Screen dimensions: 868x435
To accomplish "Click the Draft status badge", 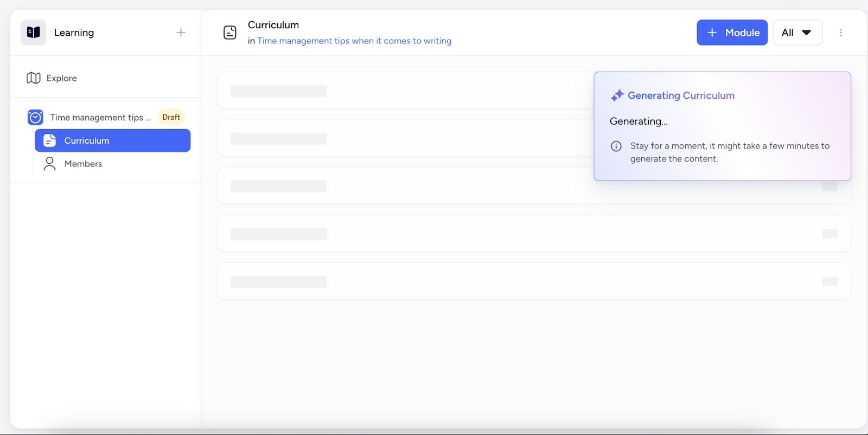I will [x=171, y=117].
